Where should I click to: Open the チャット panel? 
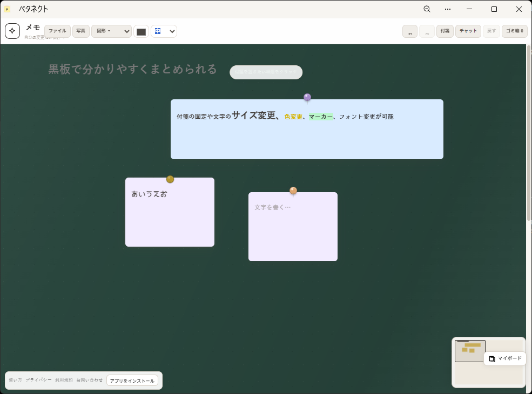tap(468, 31)
